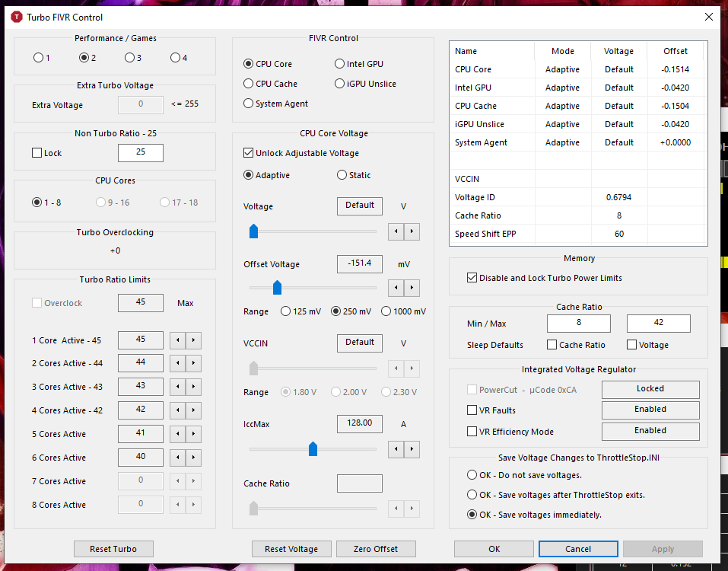
Task: Decrease the IccMax left arrow
Action: click(x=396, y=449)
